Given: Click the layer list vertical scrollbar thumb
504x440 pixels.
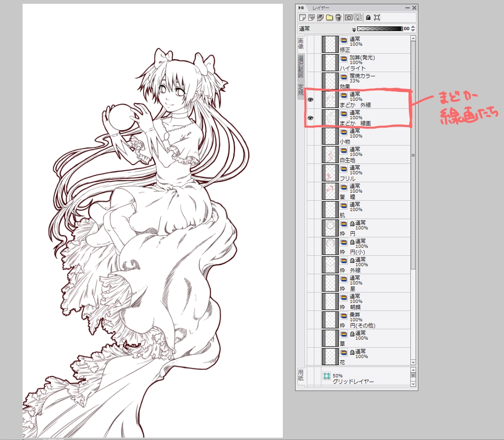Looking at the screenshot, I should click(x=413, y=155).
